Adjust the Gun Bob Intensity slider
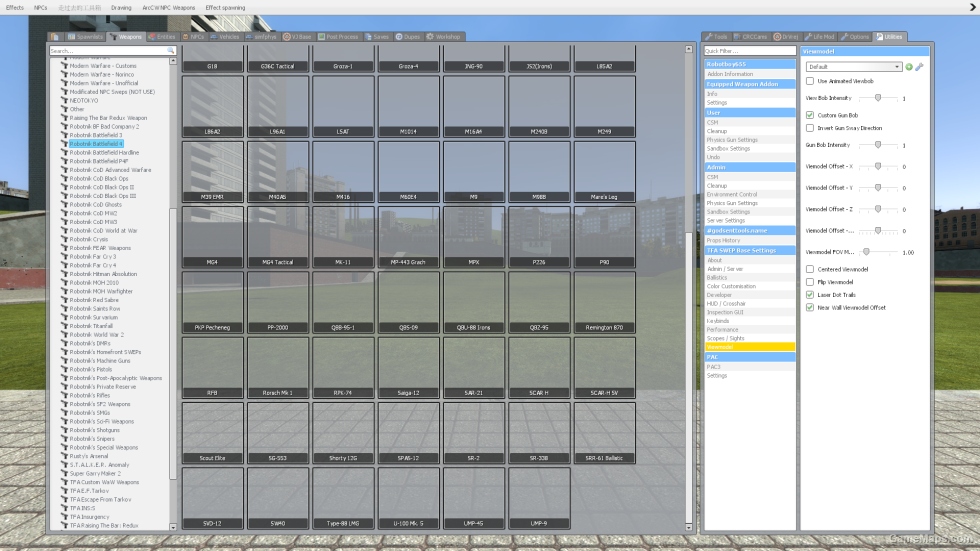 pos(878,145)
